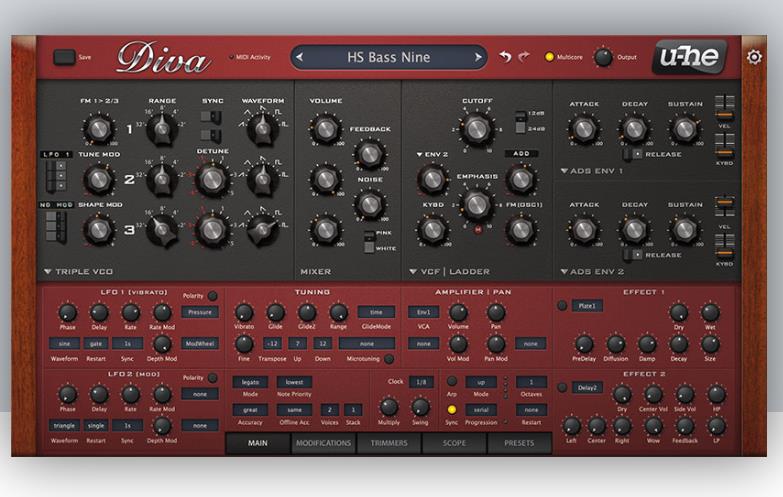Click ADS ENV 1 Attack knob
Image resolution: width=783 pixels, height=497 pixels.
(x=584, y=129)
